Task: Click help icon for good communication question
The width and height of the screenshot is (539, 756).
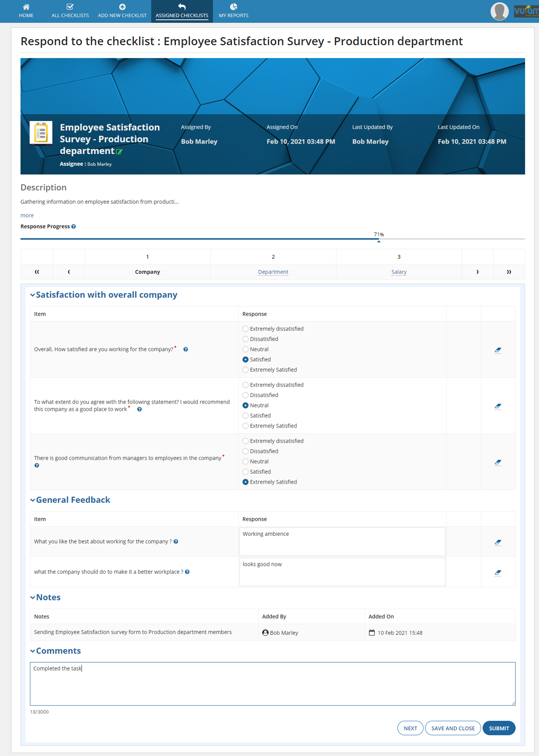Action: [x=37, y=465]
